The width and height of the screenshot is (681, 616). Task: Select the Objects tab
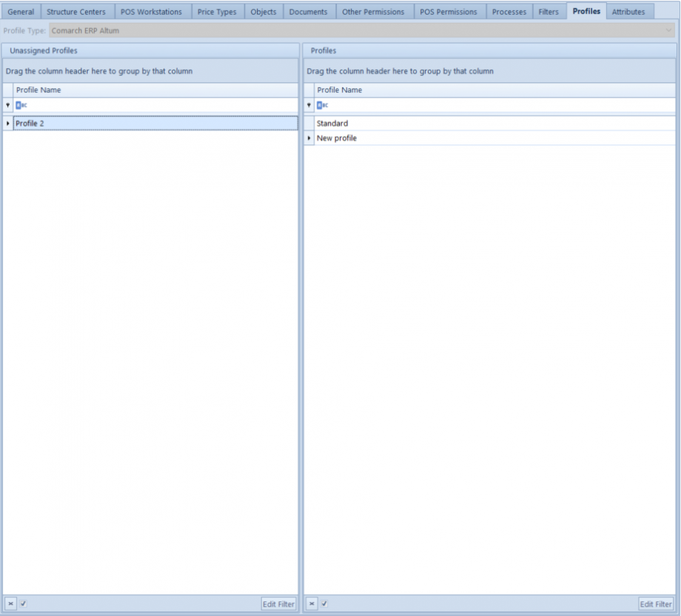click(264, 12)
